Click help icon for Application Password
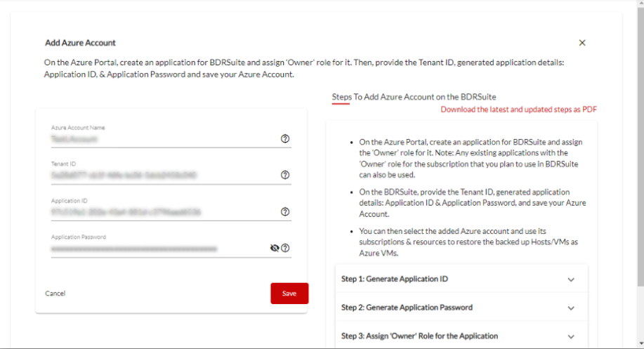 pyautogui.click(x=285, y=248)
